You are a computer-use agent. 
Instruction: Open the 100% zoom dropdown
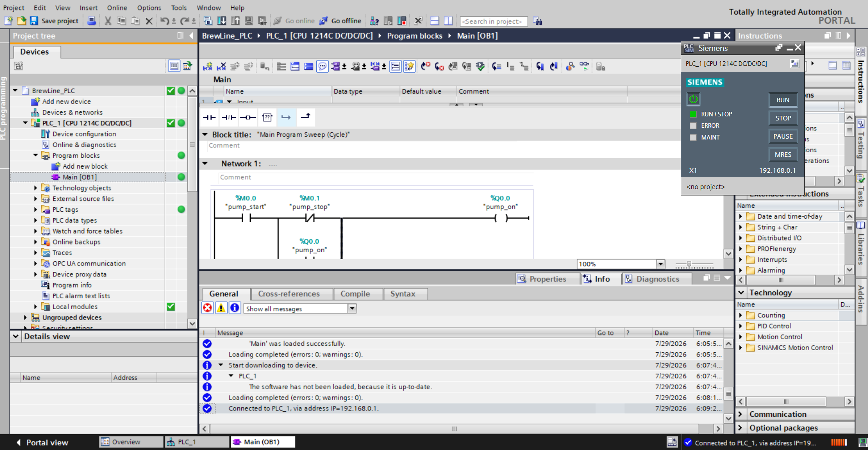pos(661,264)
